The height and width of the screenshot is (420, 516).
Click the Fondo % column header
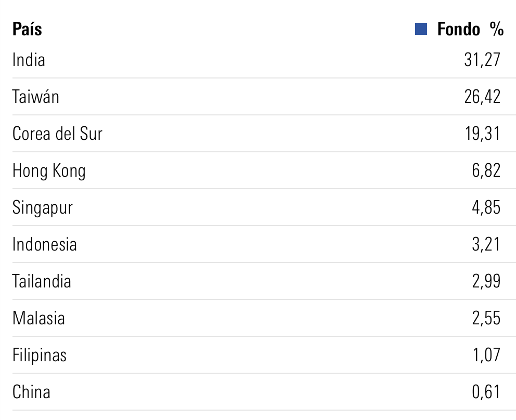point(470,29)
